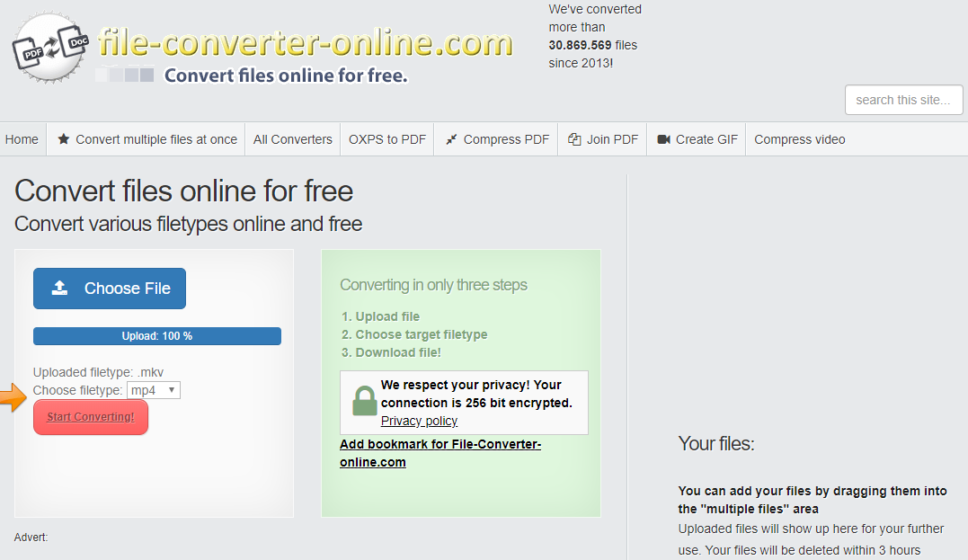Viewport: 968px width, 560px height.
Task: Click the 3. Download file! step
Action: pos(391,352)
